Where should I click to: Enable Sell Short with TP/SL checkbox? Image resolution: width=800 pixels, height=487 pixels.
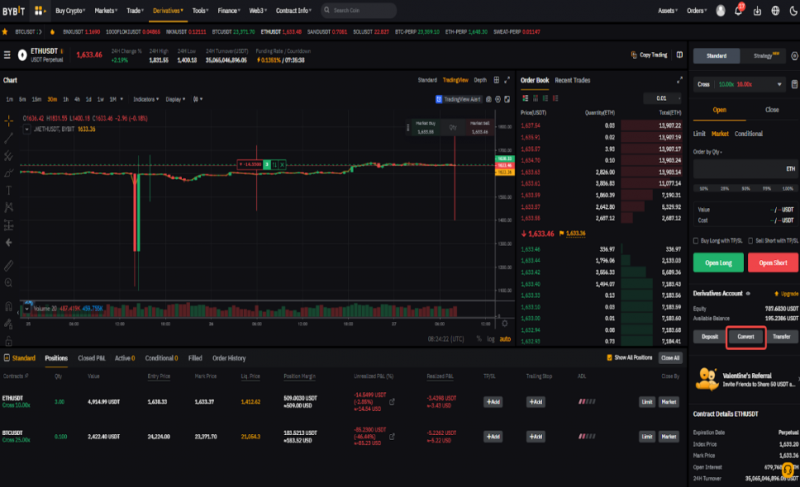(x=751, y=241)
